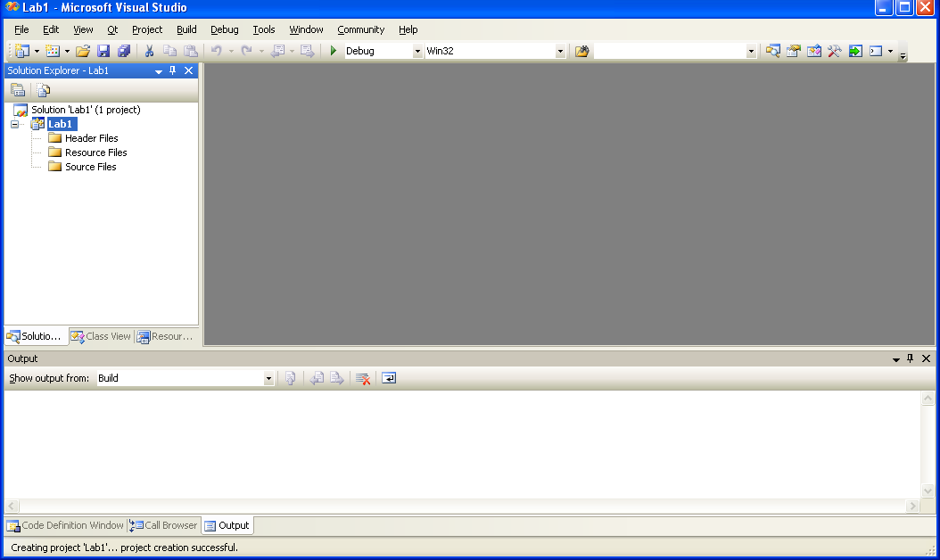Click the New Project toolbar icon
This screenshot has height=560, width=940.
pos(22,51)
